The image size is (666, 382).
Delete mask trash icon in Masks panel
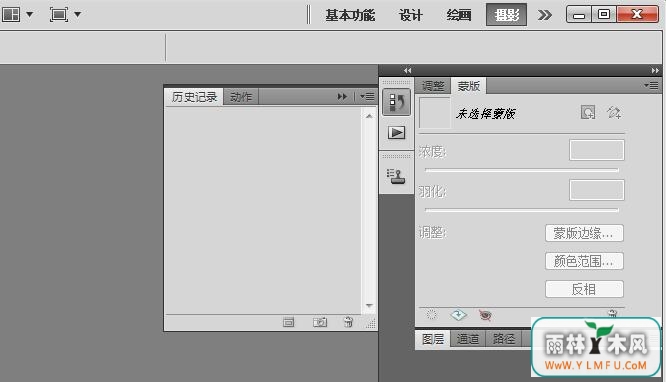(x=612, y=314)
